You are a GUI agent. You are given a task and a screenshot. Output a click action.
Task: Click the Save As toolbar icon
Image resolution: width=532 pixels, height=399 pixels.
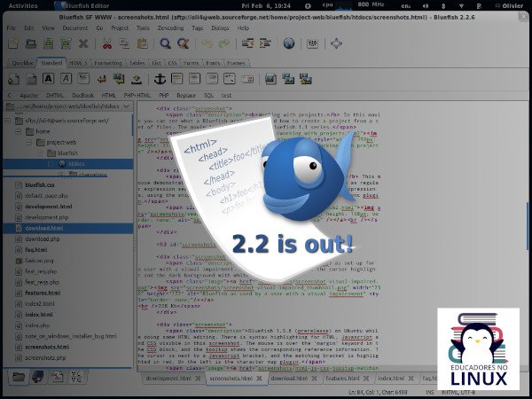click(x=66, y=43)
